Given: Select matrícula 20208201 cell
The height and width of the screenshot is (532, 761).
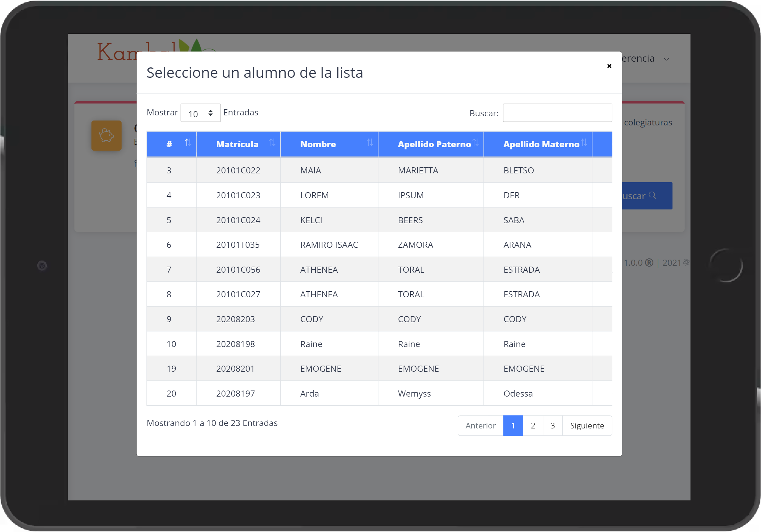Looking at the screenshot, I should (x=238, y=368).
